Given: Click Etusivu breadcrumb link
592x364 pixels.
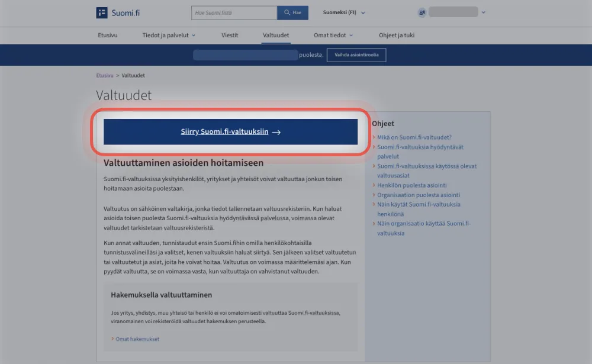Looking at the screenshot, I should tap(105, 76).
